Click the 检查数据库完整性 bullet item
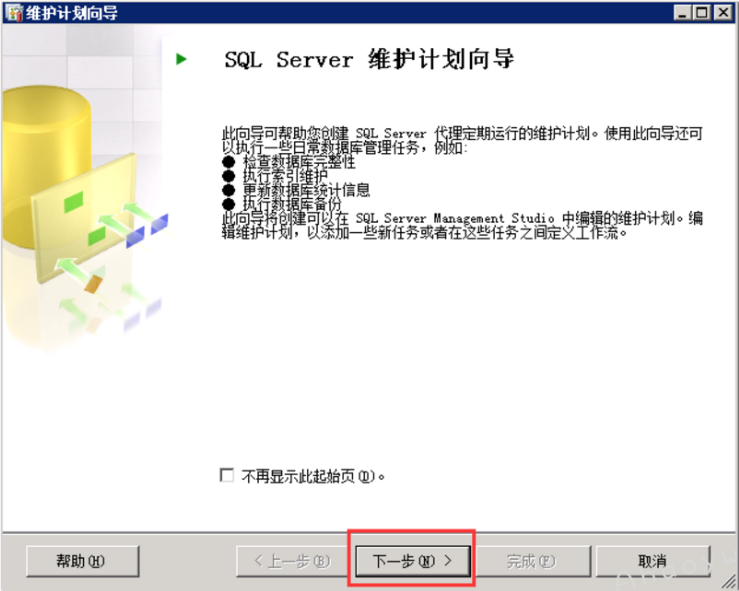Viewport: 739px width, 591px height. pos(298,162)
